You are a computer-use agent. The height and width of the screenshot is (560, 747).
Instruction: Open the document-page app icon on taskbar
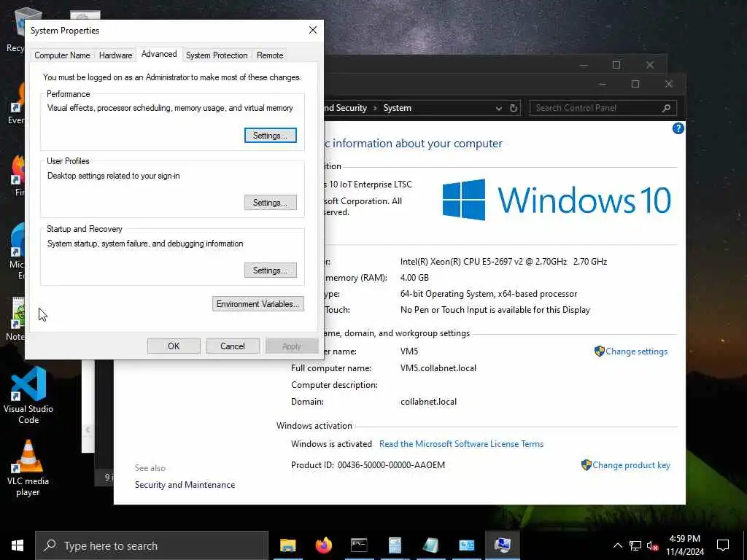tap(395, 545)
